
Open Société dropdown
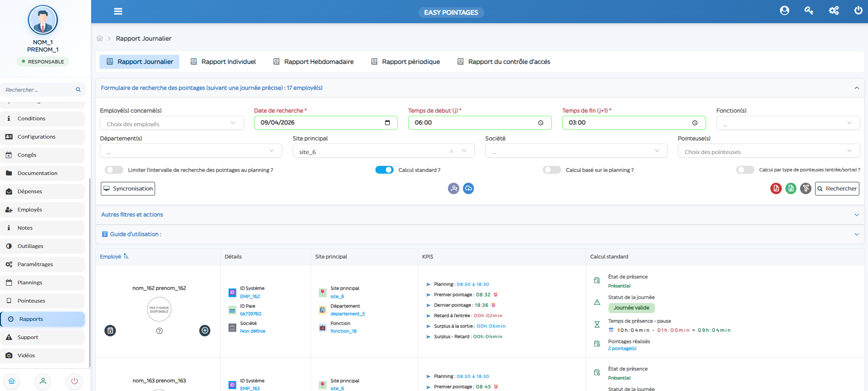[577, 151]
